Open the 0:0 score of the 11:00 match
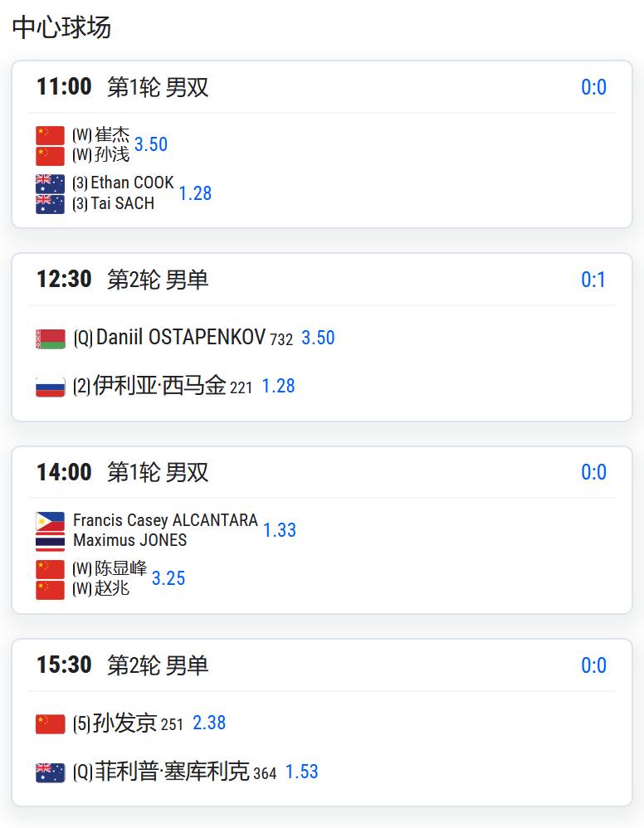This screenshot has width=644, height=828. [x=593, y=87]
